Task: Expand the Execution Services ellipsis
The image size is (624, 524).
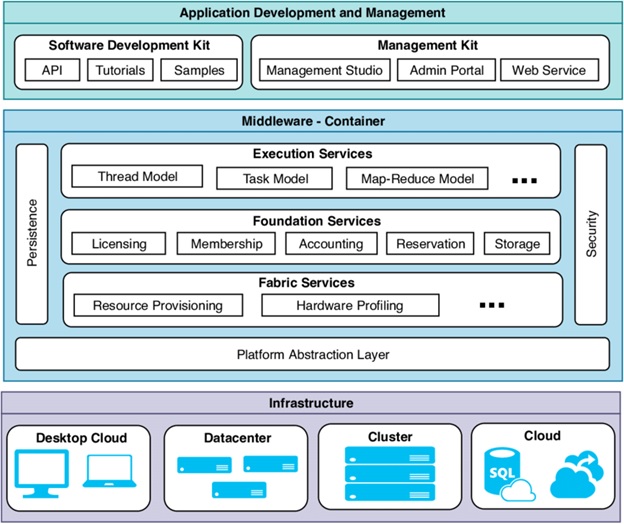Action: [526, 181]
